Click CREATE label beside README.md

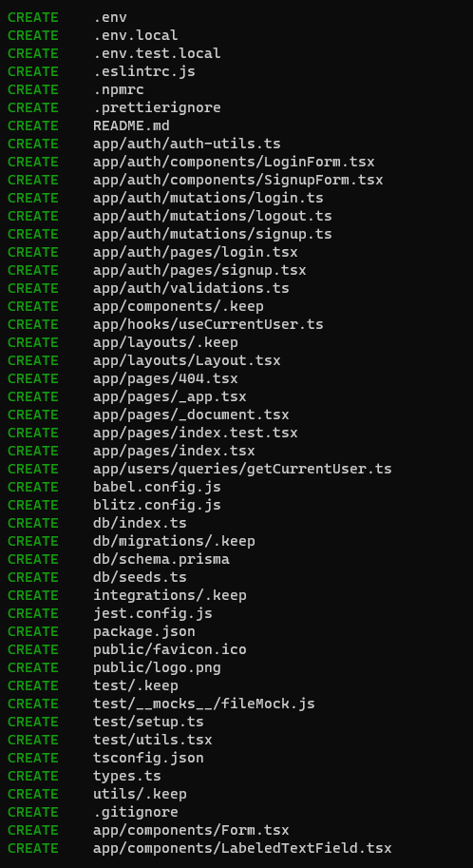click(x=33, y=125)
